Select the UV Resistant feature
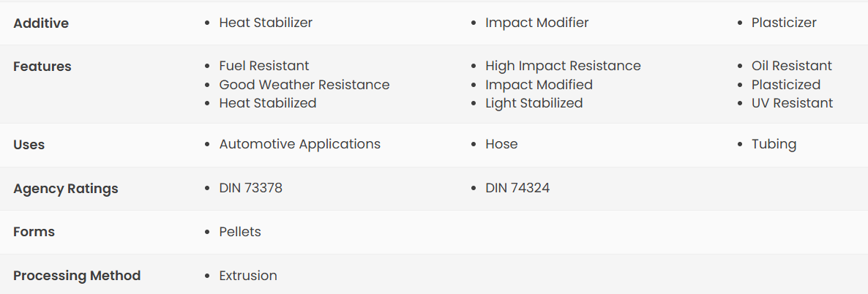 pyautogui.click(x=792, y=103)
